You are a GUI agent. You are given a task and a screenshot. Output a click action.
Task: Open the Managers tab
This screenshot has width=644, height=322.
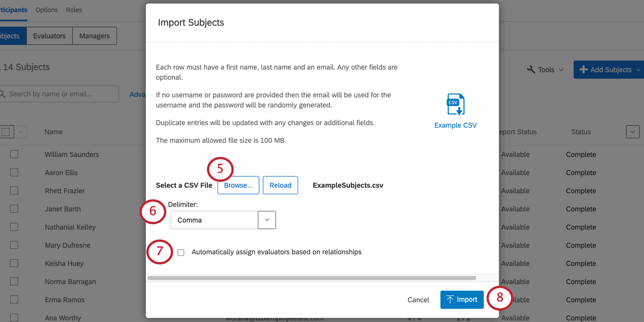[x=94, y=36]
